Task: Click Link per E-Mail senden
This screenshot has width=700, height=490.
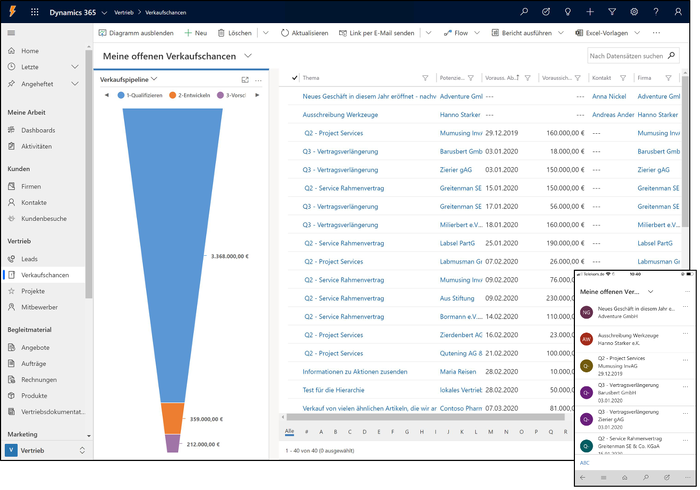Action: pyautogui.click(x=377, y=33)
